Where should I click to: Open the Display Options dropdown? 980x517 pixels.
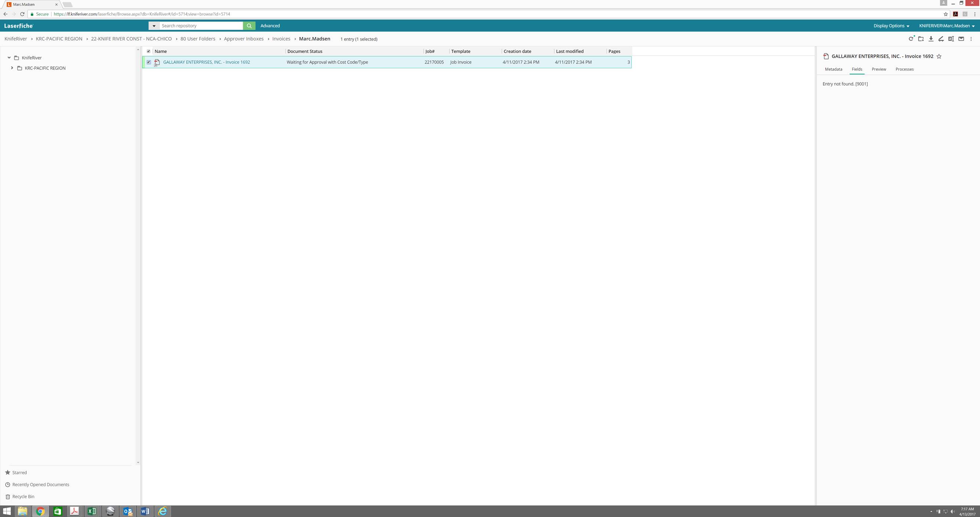(891, 26)
